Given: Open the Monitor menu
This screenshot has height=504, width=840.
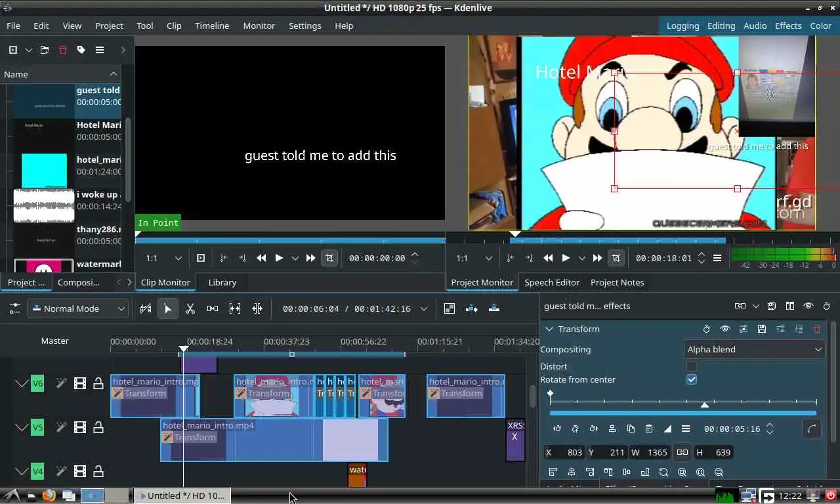Looking at the screenshot, I should pyautogui.click(x=259, y=26).
